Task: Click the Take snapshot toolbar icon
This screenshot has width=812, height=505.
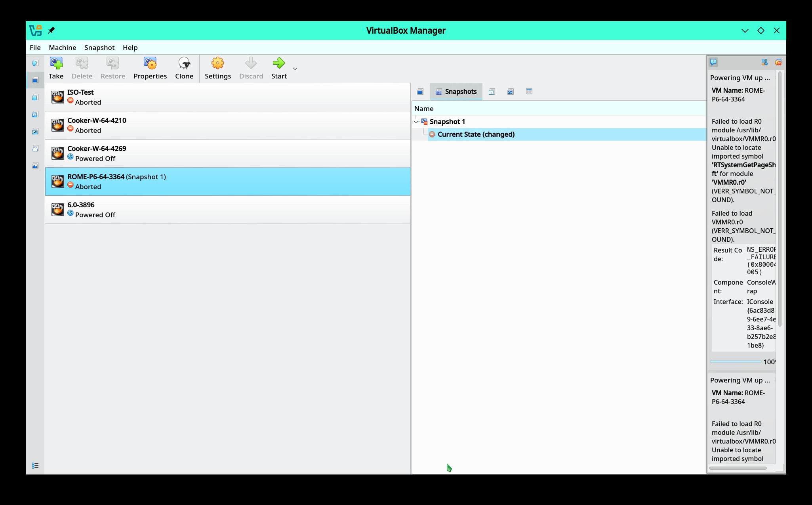Action: point(56,63)
